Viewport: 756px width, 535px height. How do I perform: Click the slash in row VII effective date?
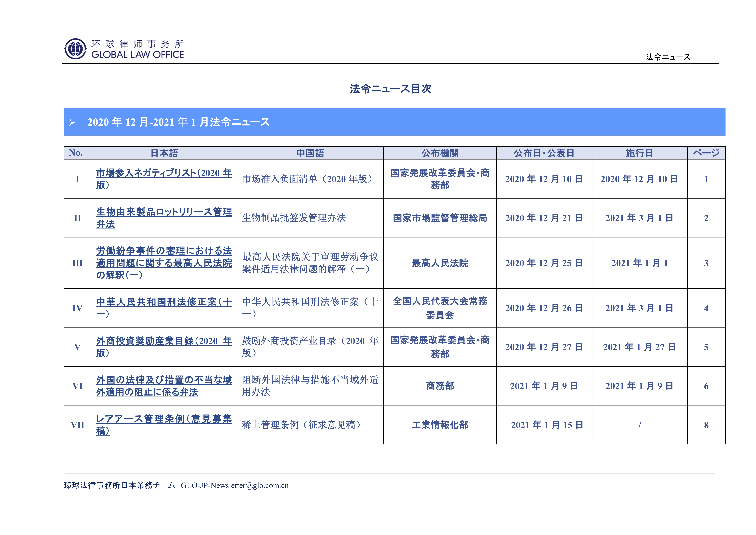coord(640,425)
